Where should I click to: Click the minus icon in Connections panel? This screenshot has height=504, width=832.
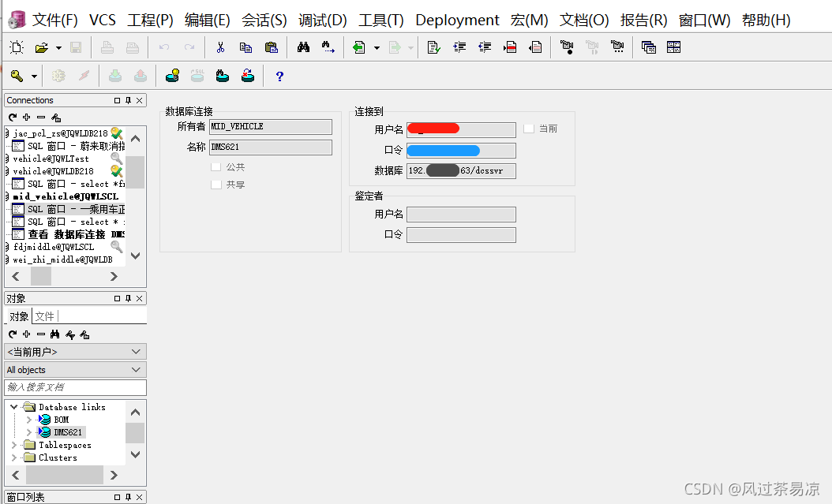pos(41,117)
